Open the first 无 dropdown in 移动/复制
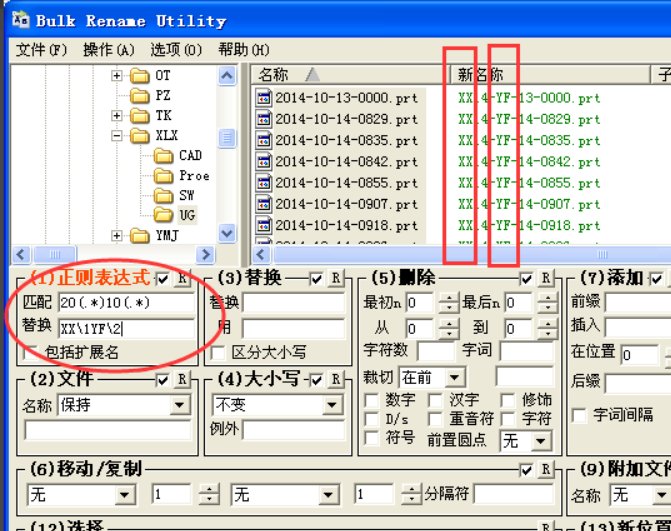671x531 pixels. tap(125, 495)
